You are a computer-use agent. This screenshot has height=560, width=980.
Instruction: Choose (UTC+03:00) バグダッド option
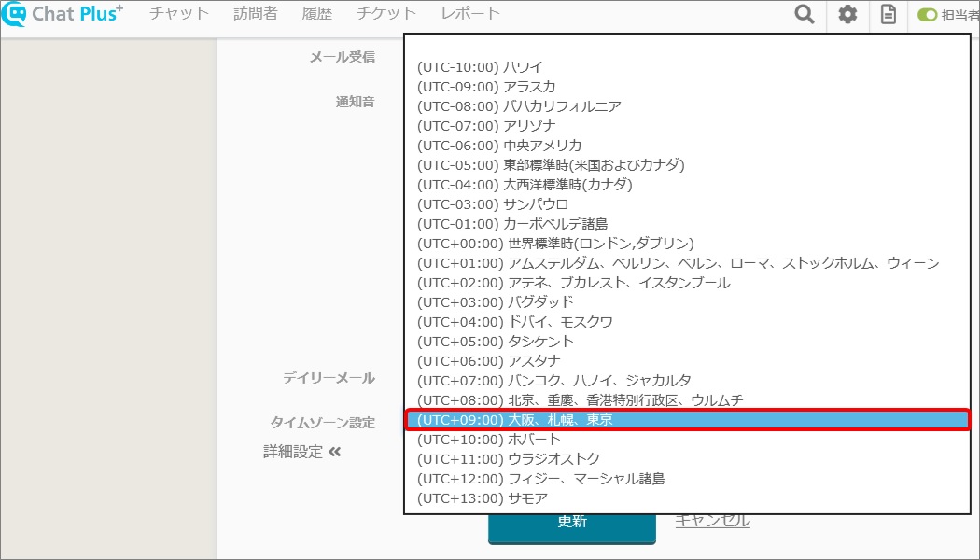click(x=687, y=301)
